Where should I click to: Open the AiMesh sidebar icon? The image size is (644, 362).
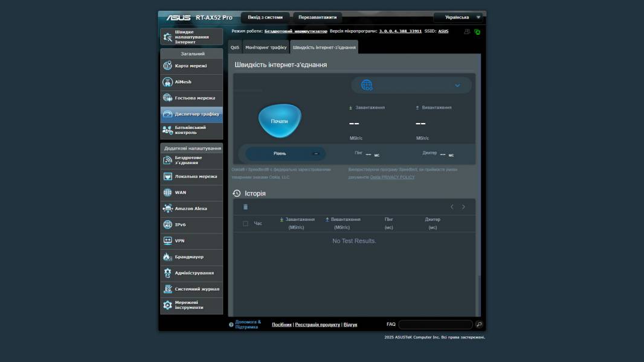point(168,82)
